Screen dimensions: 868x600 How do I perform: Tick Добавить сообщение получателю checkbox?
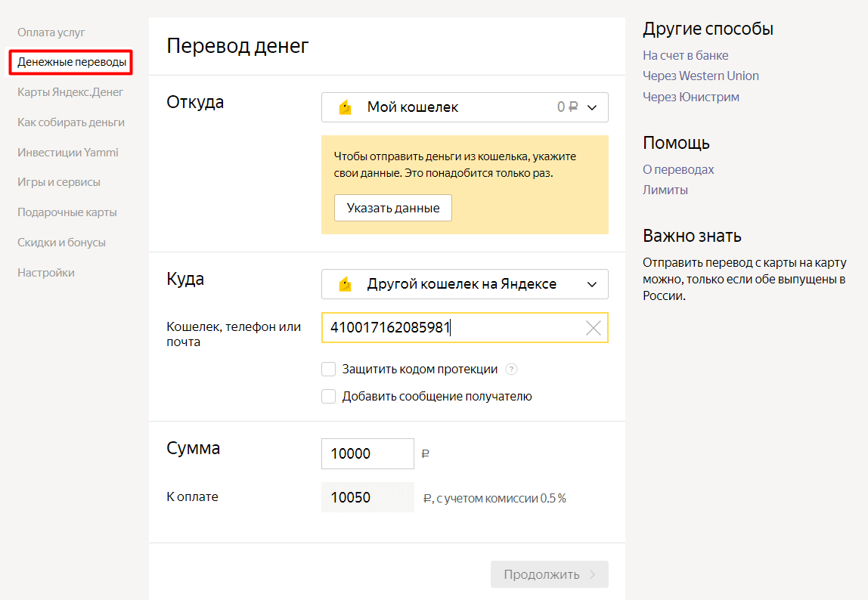328,396
